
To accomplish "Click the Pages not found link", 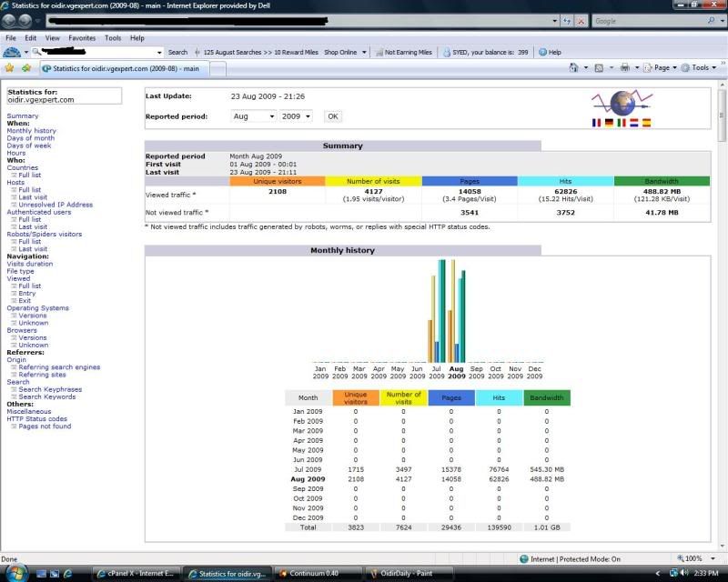I will [x=45, y=426].
